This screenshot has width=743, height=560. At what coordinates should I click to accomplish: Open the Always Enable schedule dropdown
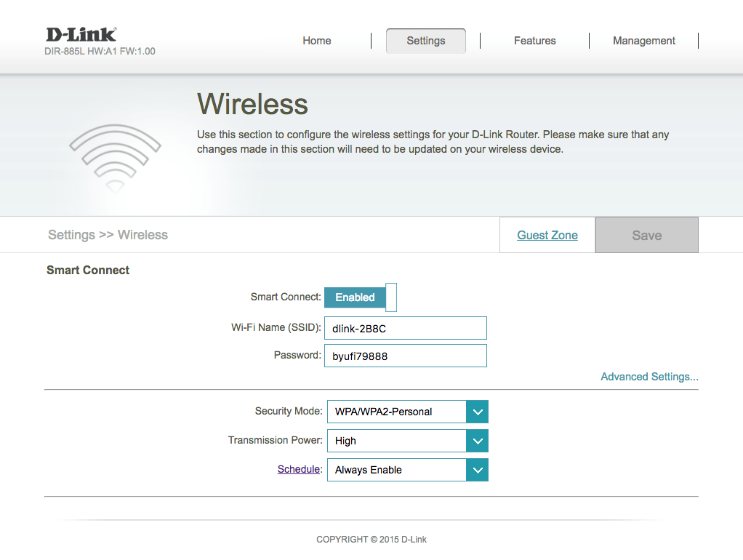(x=397, y=470)
